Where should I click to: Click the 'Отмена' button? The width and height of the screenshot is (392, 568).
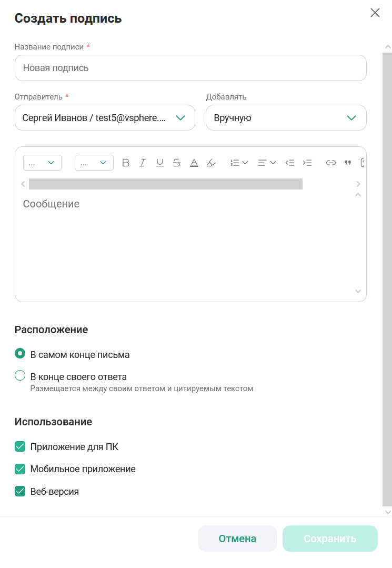(x=237, y=539)
